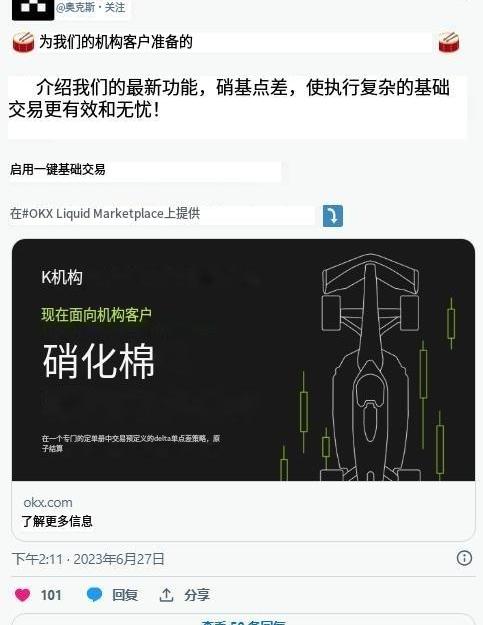
Task: Open the @奥克斯 profile handle
Action: (x=75, y=8)
